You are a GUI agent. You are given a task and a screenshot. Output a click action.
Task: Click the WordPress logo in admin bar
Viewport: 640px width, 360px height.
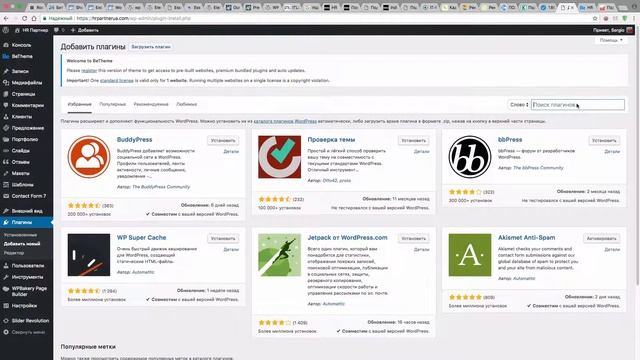[x=6, y=30]
